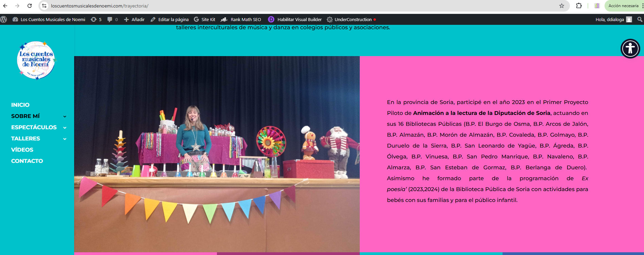Click the Los cuentos musicales logo

click(x=36, y=60)
